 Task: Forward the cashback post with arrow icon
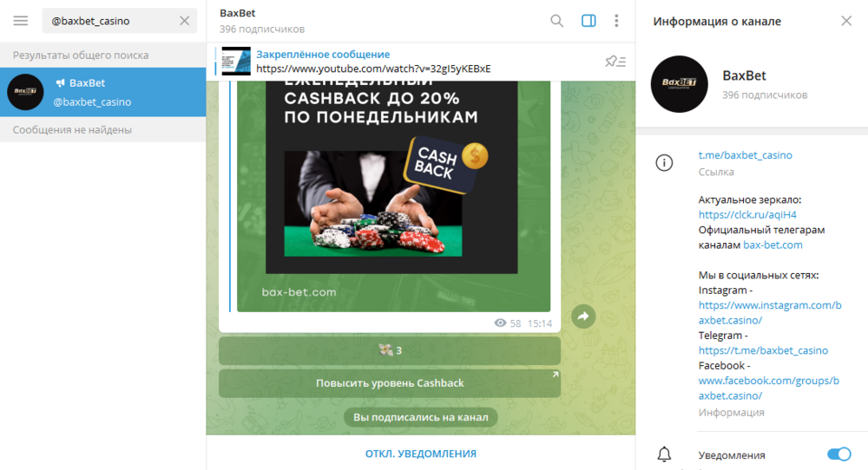583,317
